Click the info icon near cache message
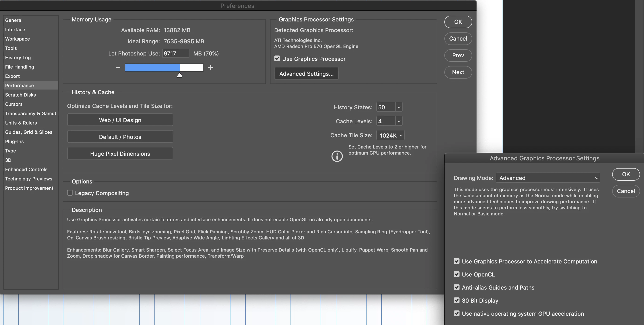The height and width of the screenshot is (325, 644). 337,156
